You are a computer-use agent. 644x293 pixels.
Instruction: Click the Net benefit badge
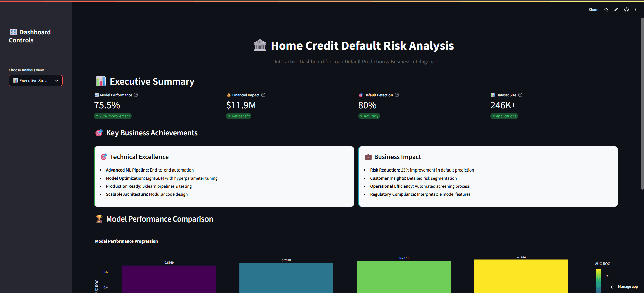tap(239, 116)
